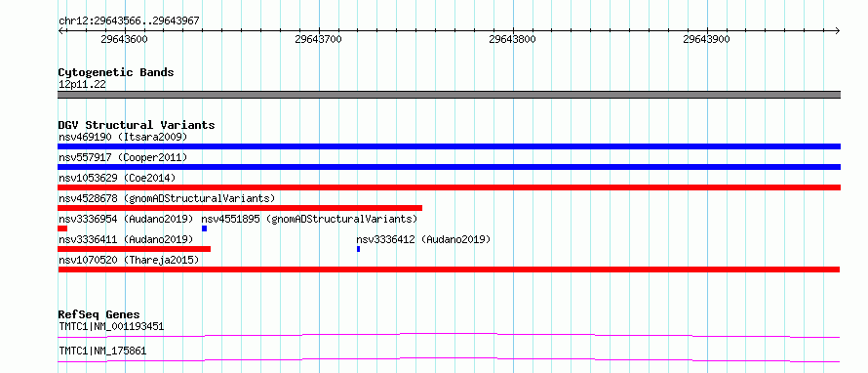Click the red bar for nsv4528678

tap(240, 208)
